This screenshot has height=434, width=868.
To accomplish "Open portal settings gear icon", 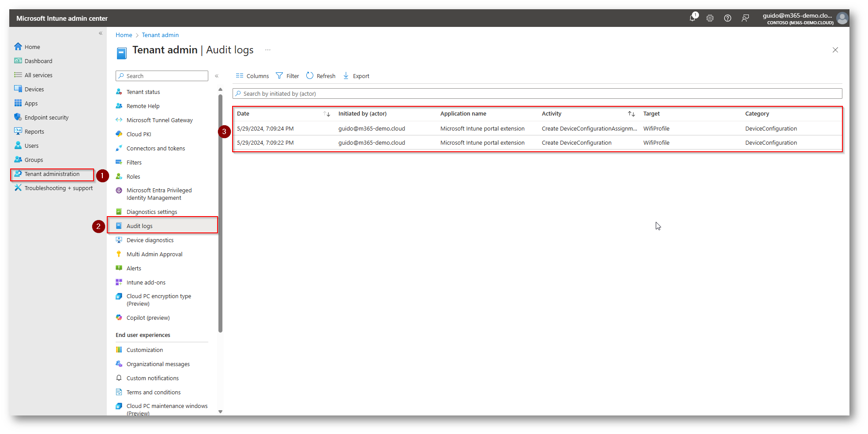I will click(x=710, y=18).
